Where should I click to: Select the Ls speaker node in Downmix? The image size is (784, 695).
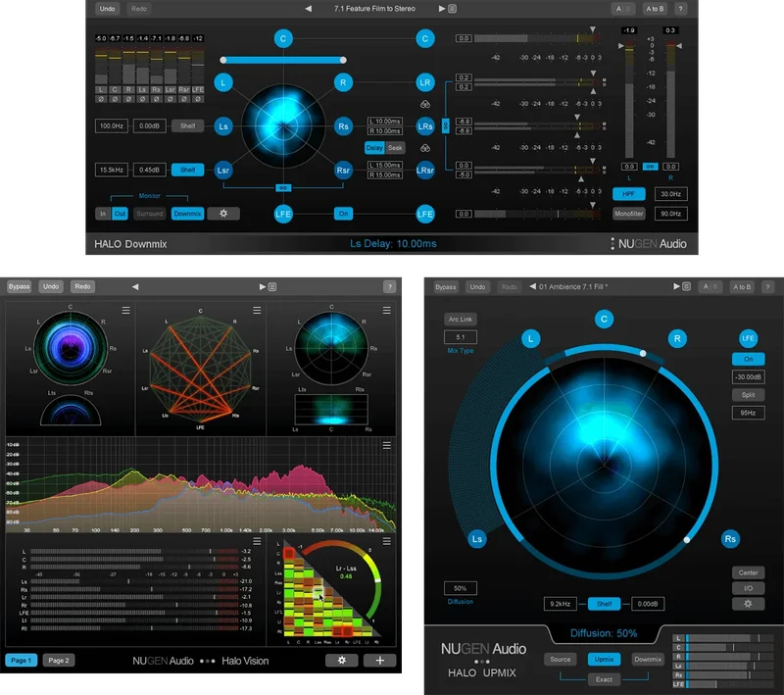(x=223, y=126)
